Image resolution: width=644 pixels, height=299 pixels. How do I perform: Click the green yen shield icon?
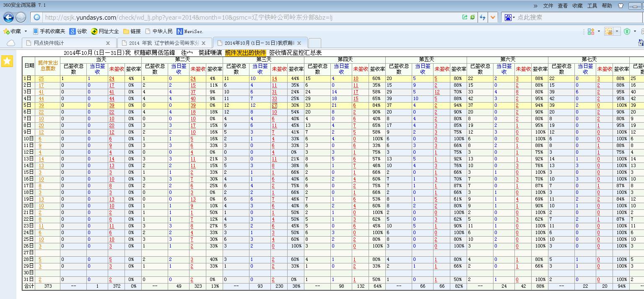click(x=627, y=31)
